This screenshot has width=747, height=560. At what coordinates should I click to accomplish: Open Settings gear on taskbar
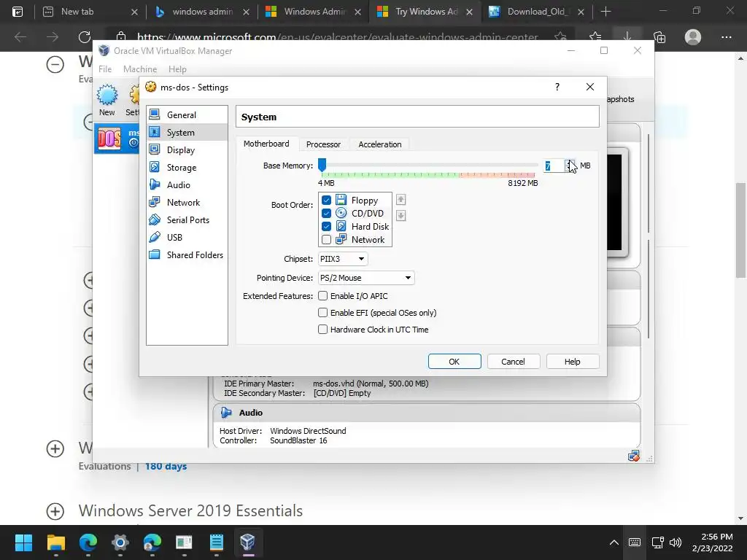120,542
